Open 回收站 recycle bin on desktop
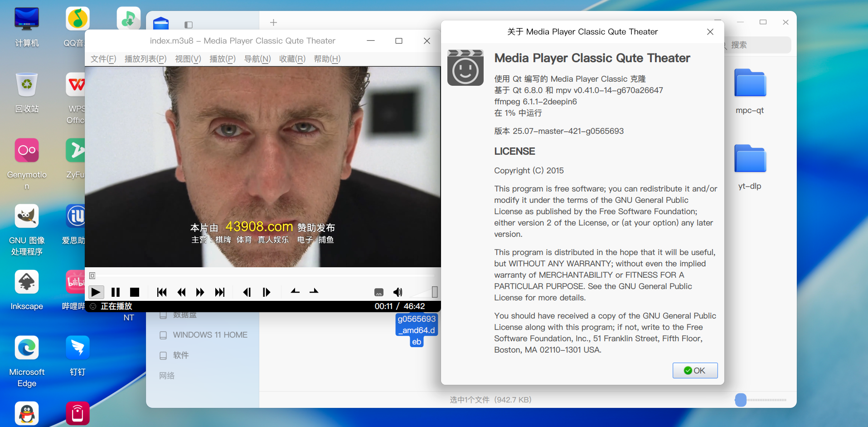The width and height of the screenshot is (868, 427). [27, 93]
